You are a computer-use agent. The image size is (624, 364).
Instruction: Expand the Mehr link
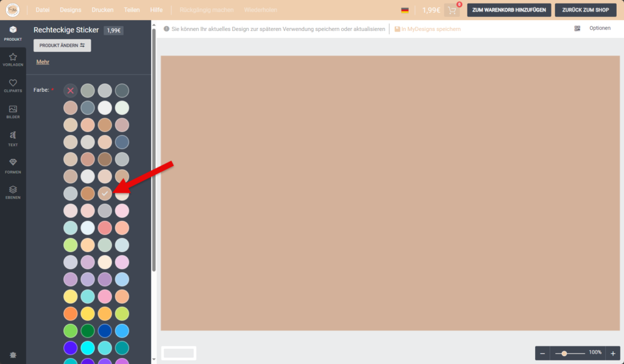click(x=43, y=62)
